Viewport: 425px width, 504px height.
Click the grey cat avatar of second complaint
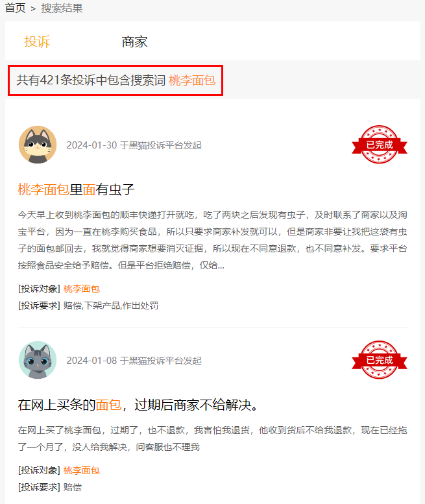(x=38, y=360)
